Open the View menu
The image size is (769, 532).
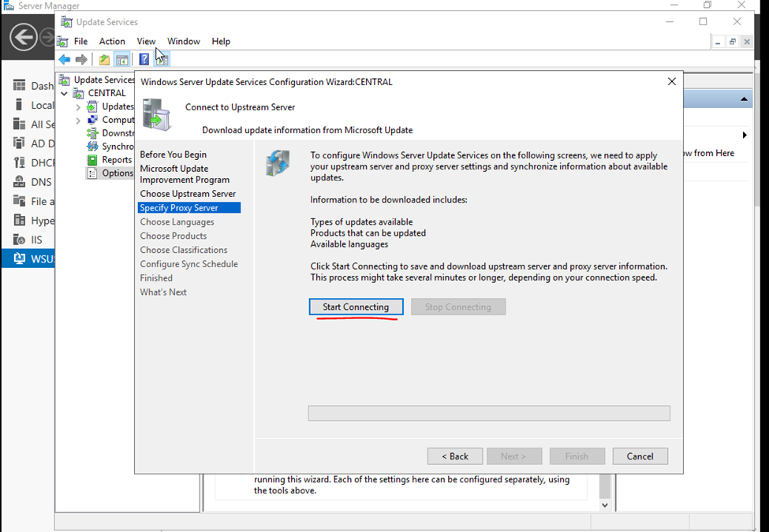[146, 42]
